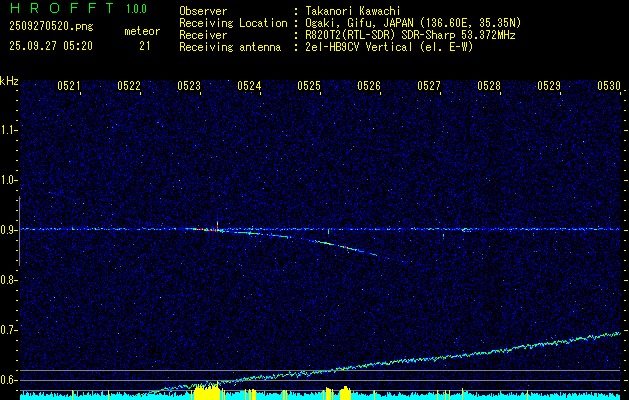Click the 0.9 frequency axis label
629x400 pixels.
tap(9, 230)
